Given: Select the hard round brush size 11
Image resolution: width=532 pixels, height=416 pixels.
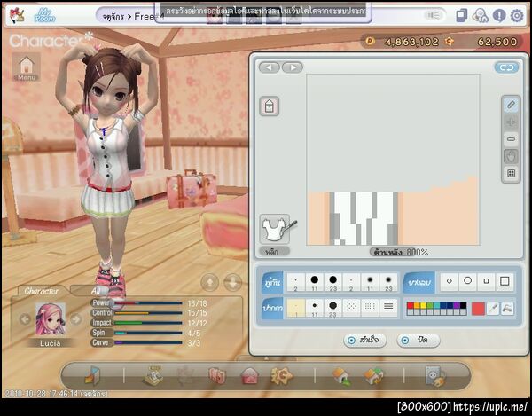Looking at the screenshot, I should click(315, 282).
